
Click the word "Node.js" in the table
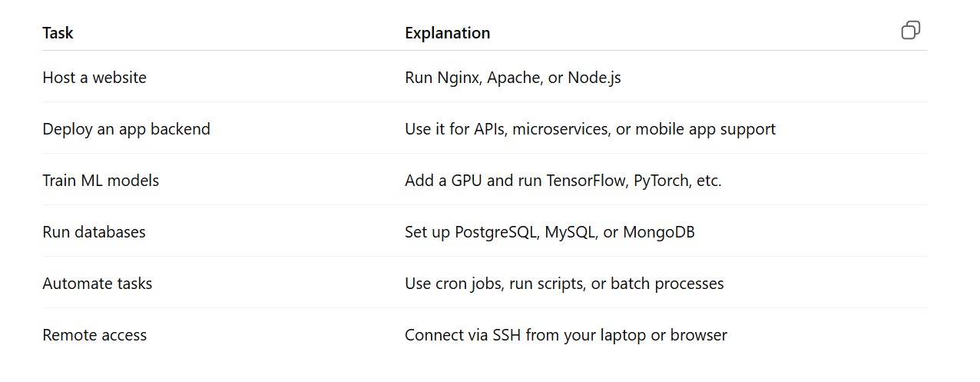click(x=594, y=78)
